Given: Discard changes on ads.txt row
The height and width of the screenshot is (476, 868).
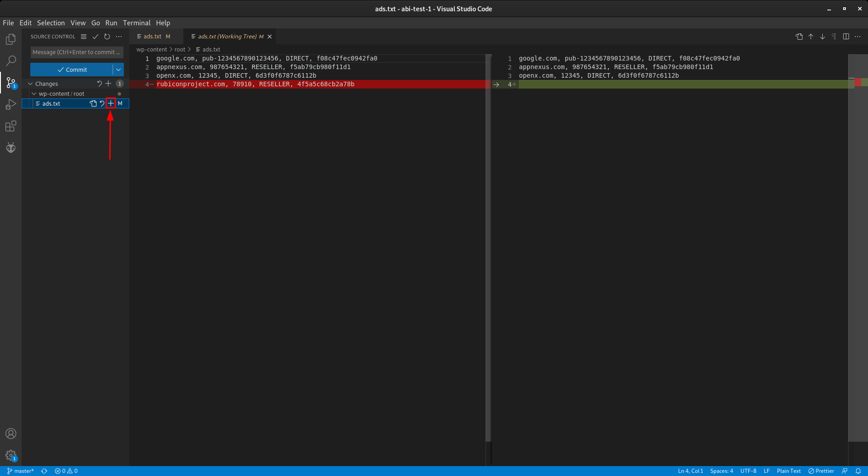Looking at the screenshot, I should tap(102, 103).
